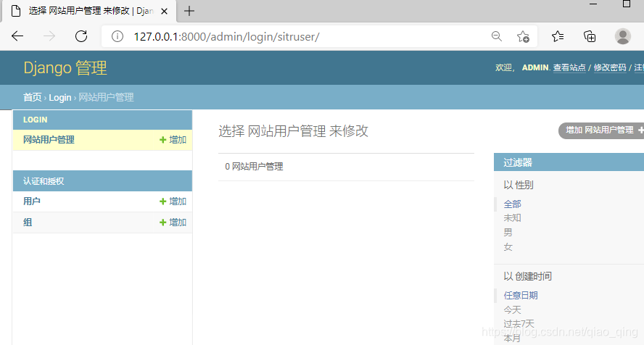The width and height of the screenshot is (644, 345).
Task: Filter 创建时间 by 本月
Action: pyautogui.click(x=513, y=338)
